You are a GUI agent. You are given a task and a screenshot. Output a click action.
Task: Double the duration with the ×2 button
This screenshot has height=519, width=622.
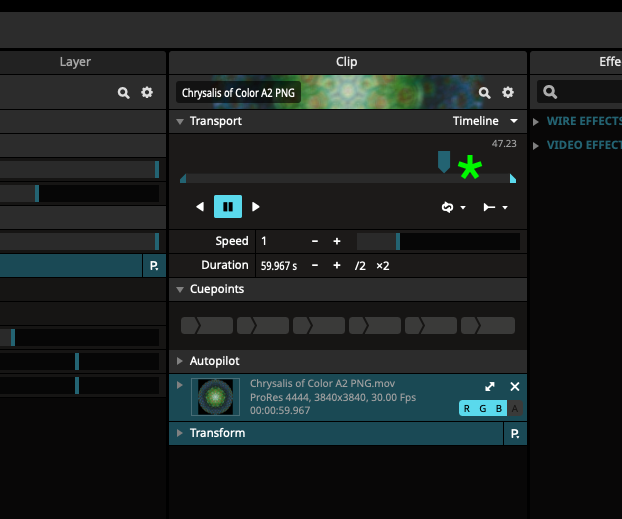click(x=383, y=266)
